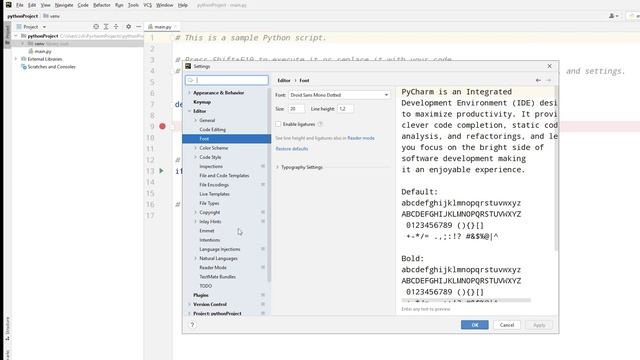Enable the ligatures checkbox
The width and height of the screenshot is (640, 360).
(x=278, y=124)
